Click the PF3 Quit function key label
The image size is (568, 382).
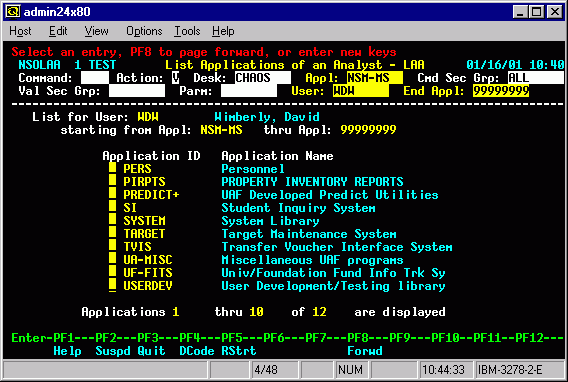pos(151,351)
